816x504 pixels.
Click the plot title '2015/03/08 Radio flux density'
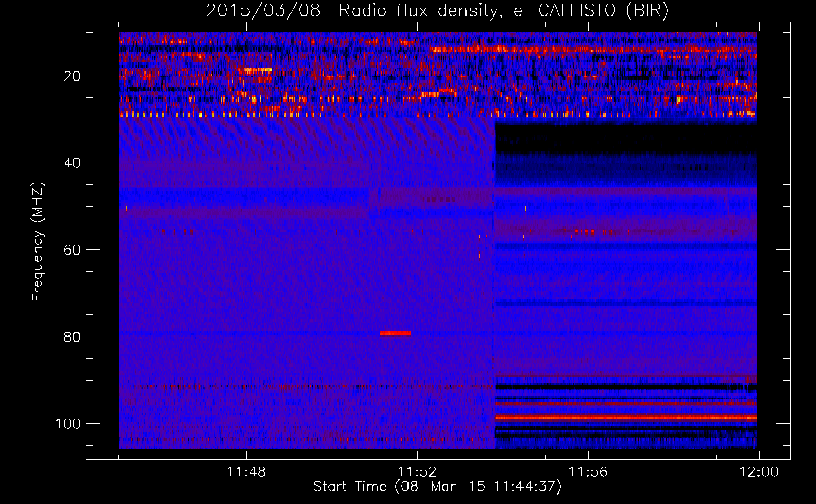coord(437,10)
